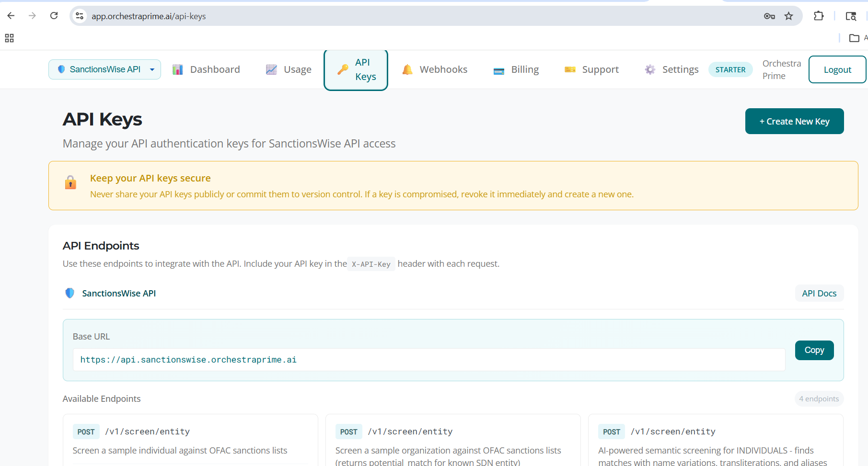Click the STARTER plan badge

(730, 69)
